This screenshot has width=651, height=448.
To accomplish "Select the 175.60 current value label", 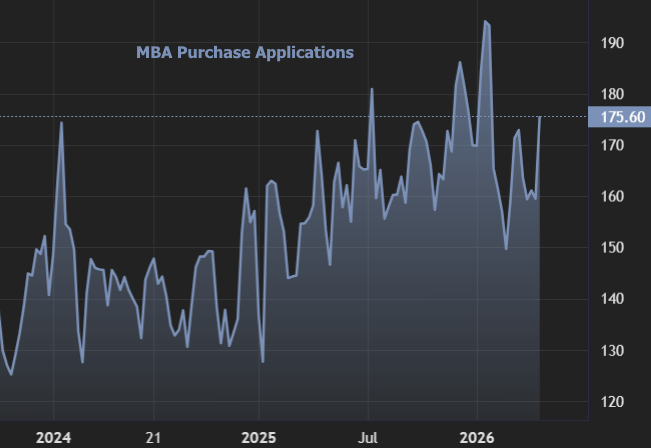I will pos(622,117).
